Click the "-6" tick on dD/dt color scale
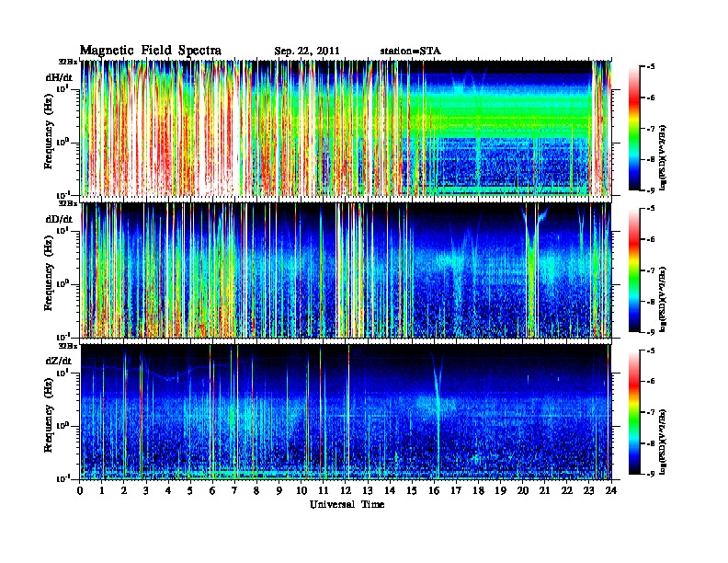The width and height of the screenshot is (728, 563). tap(651, 240)
